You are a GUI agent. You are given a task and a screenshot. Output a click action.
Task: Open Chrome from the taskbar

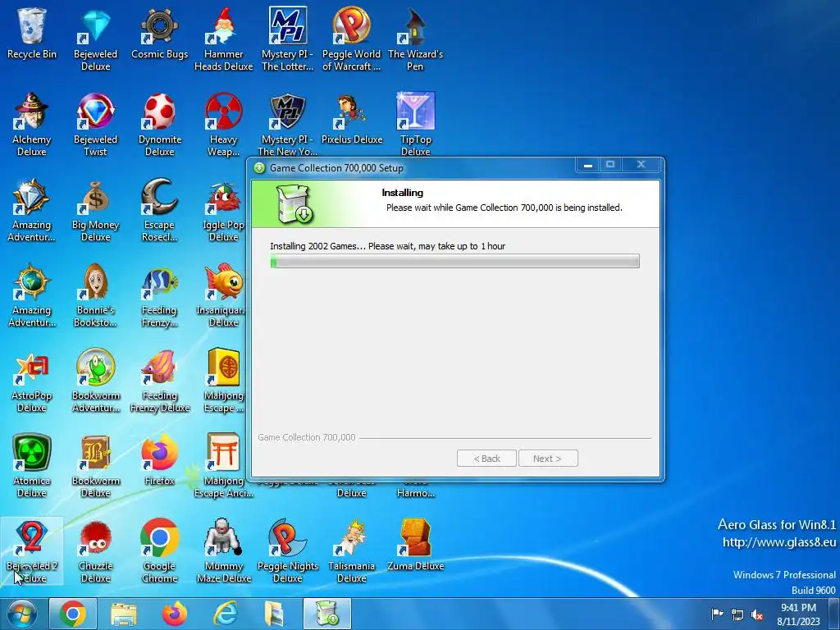[x=73, y=614]
